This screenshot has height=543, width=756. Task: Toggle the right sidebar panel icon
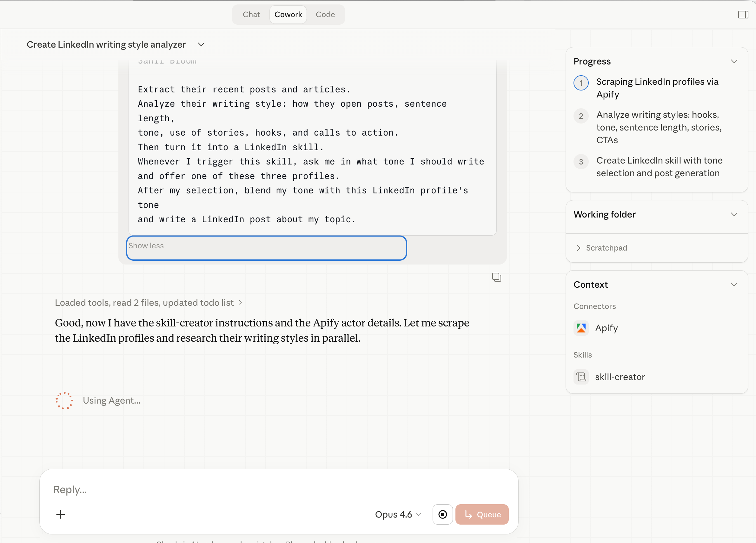pyautogui.click(x=743, y=15)
